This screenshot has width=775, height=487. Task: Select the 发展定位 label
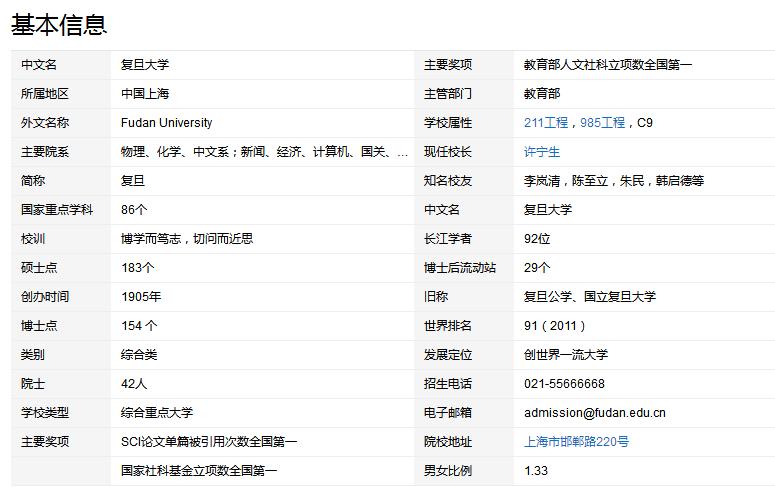coord(448,354)
